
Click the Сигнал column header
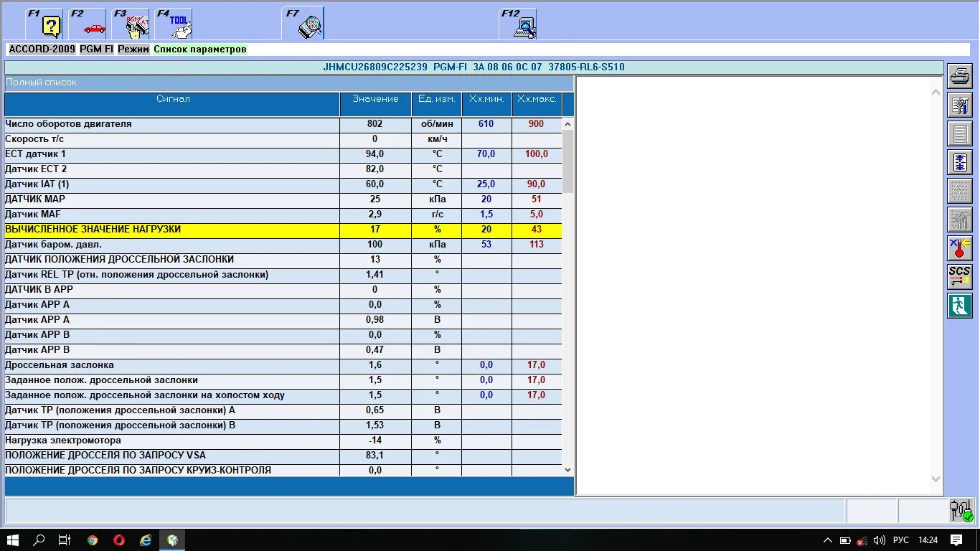[172, 104]
